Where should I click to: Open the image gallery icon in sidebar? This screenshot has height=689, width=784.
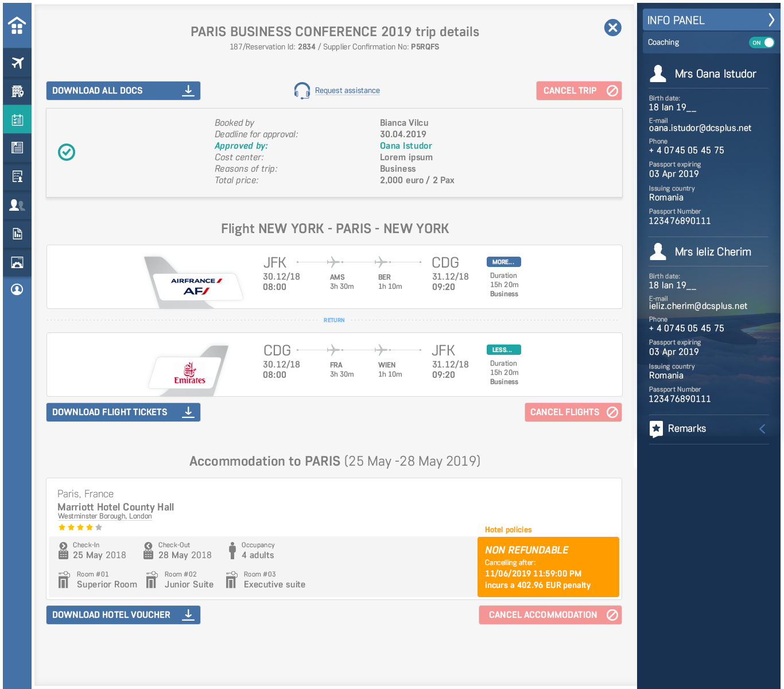point(17,262)
